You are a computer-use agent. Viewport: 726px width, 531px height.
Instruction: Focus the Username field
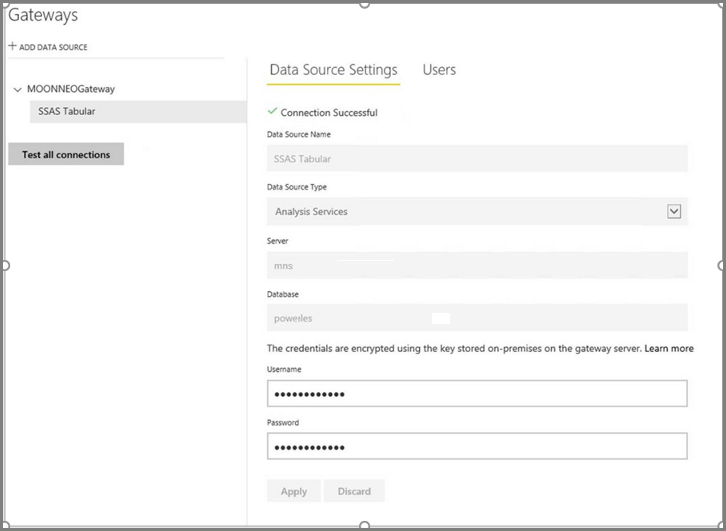[x=477, y=394]
